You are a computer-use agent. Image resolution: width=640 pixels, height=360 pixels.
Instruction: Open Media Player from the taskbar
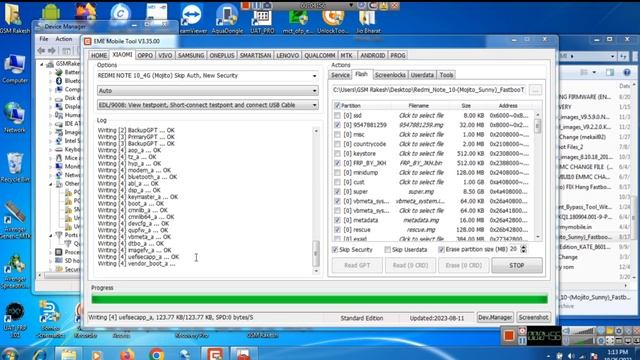click(97, 354)
